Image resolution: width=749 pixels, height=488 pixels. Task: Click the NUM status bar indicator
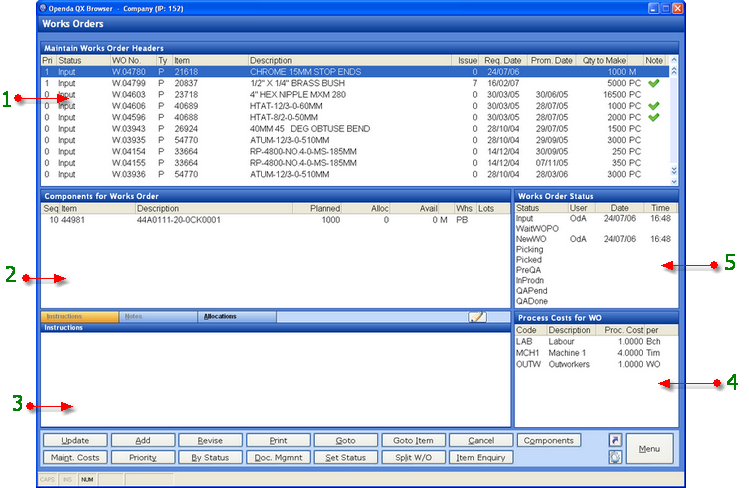(87, 479)
